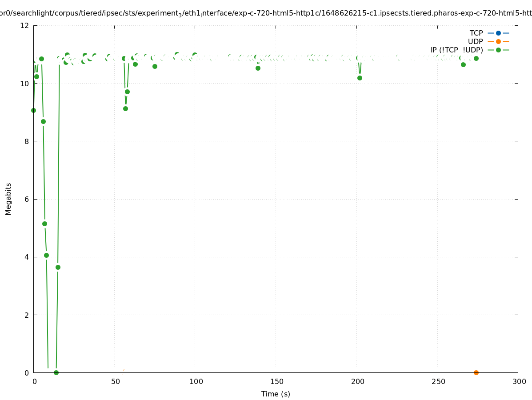
Task: Click the blue TCP legend marker
Action: [x=498, y=33]
